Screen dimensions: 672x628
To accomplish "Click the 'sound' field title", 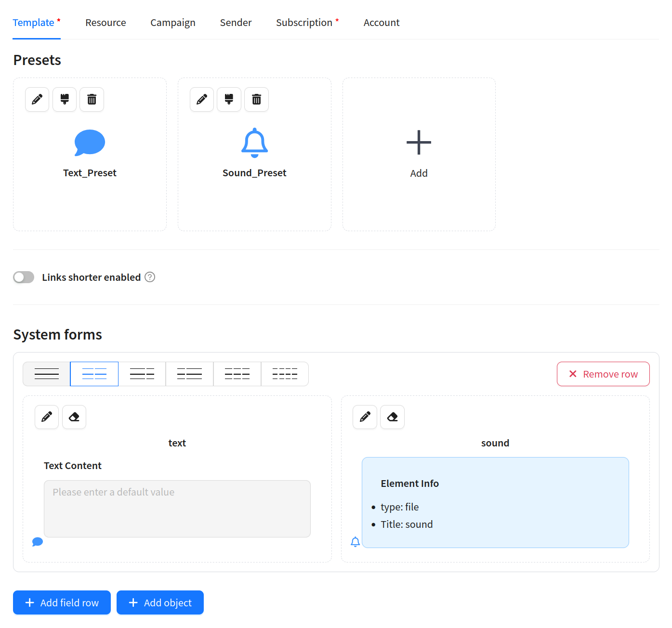I will click(495, 443).
